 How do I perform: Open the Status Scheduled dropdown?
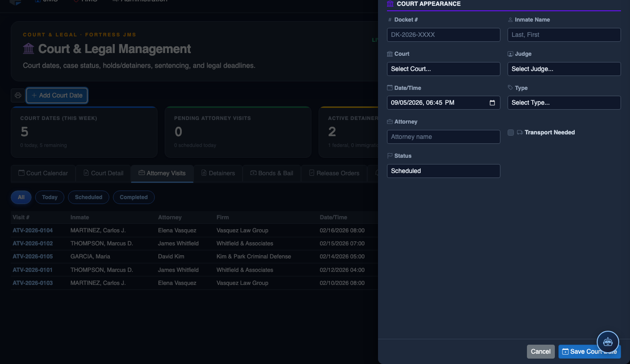click(444, 171)
